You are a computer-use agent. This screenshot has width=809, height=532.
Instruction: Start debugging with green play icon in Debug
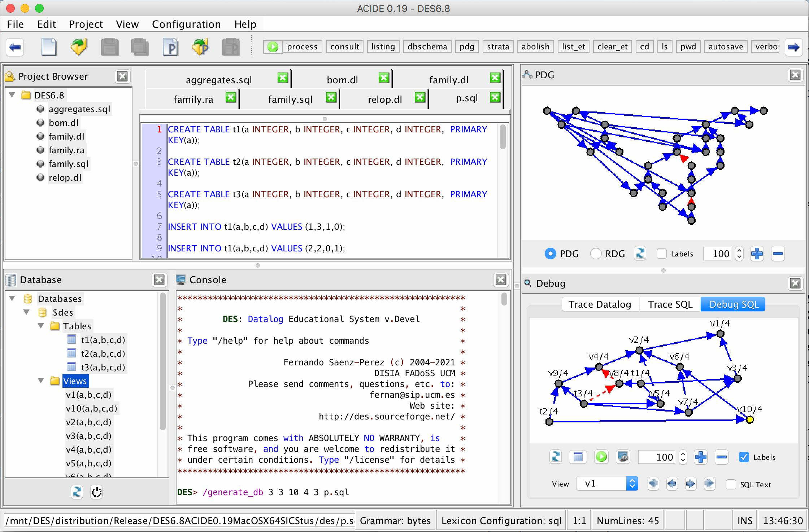[601, 457]
